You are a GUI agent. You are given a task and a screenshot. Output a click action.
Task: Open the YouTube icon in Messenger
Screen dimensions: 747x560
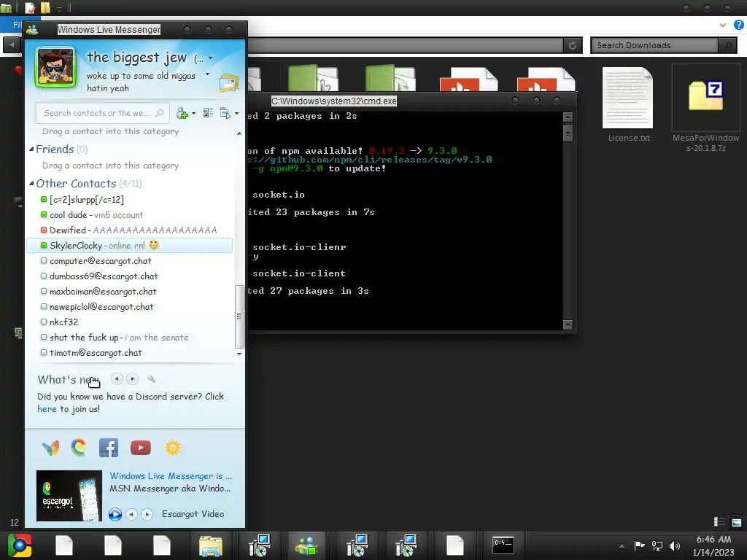pyautogui.click(x=141, y=448)
